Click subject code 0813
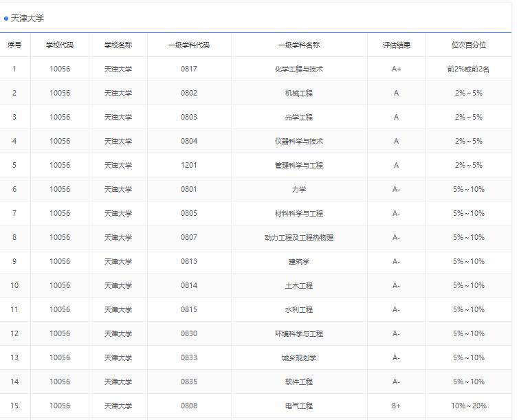519x420 pixels. tap(189, 261)
